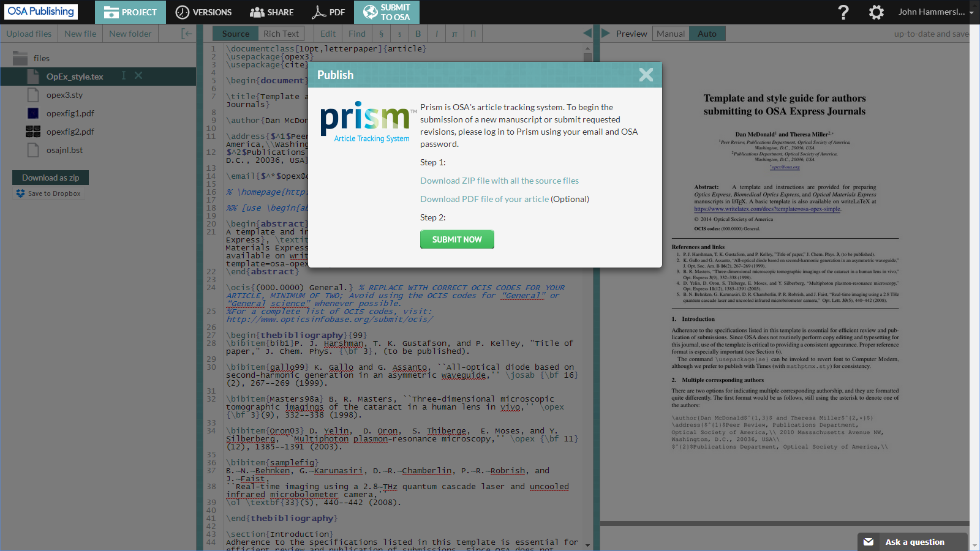Apply italic with I icon
The image size is (980, 551).
[436, 34]
